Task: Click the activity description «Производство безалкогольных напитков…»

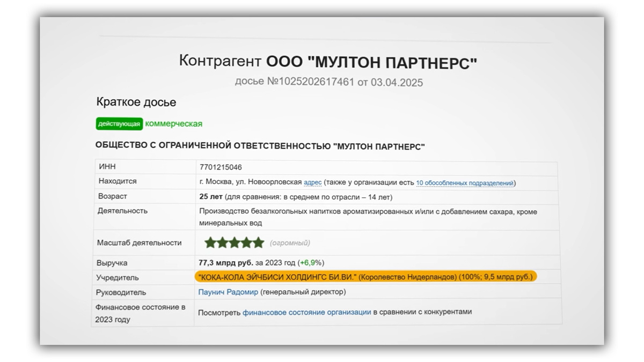Action: [368, 217]
